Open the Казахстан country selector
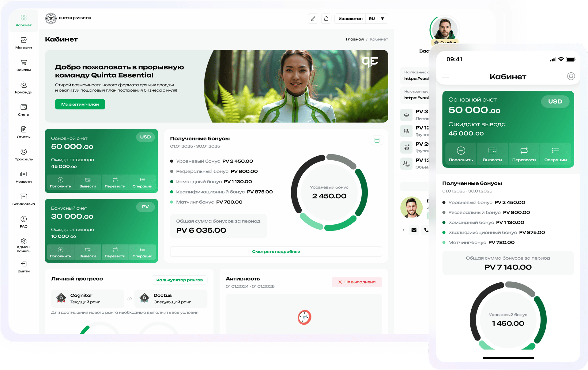The width and height of the screenshot is (588, 370). [350, 19]
